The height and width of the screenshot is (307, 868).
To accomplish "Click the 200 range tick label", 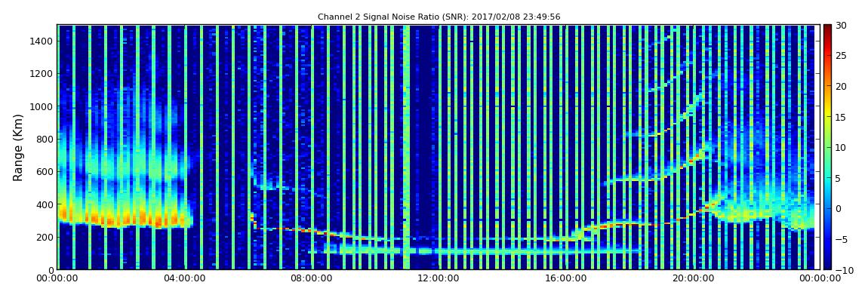I will (45, 237).
